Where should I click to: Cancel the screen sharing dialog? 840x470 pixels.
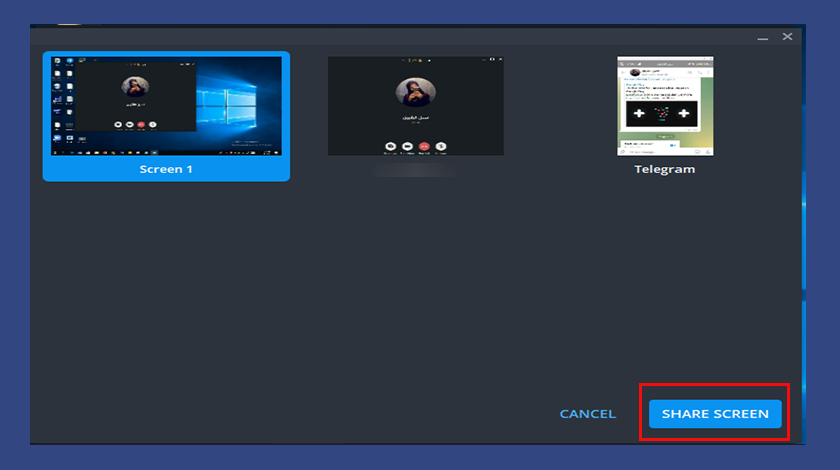(588, 414)
